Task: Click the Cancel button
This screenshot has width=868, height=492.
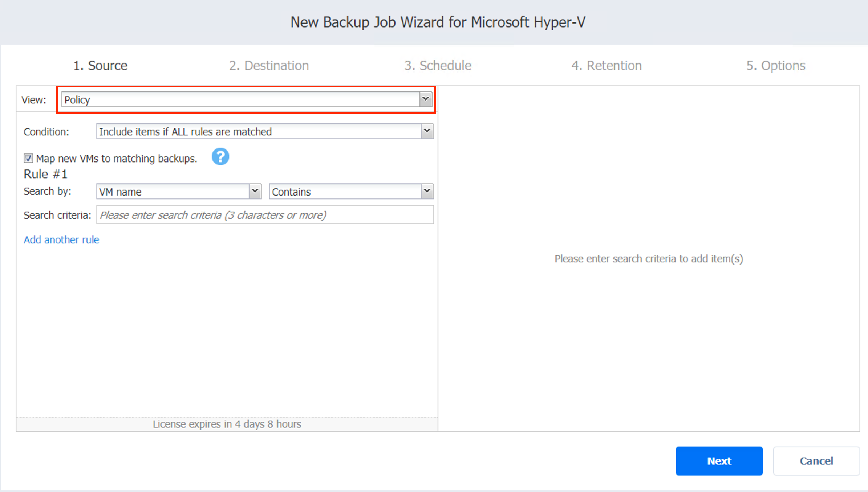Action: pyautogui.click(x=816, y=461)
